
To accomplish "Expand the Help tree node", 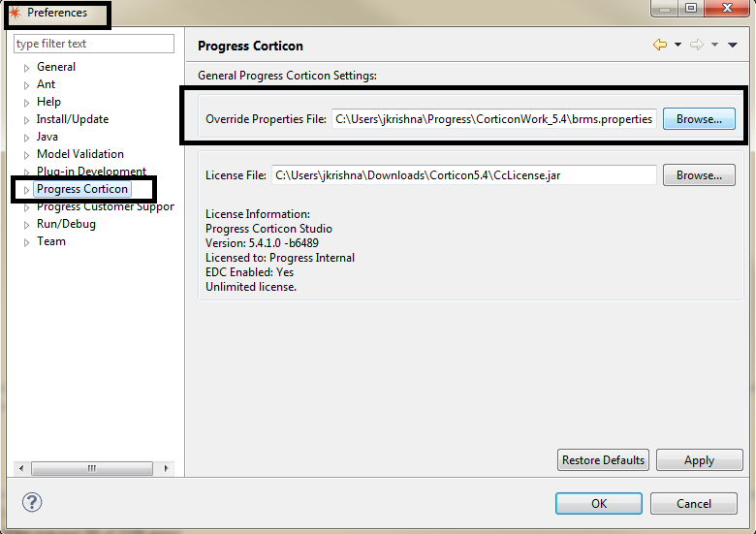I will tap(26, 103).
